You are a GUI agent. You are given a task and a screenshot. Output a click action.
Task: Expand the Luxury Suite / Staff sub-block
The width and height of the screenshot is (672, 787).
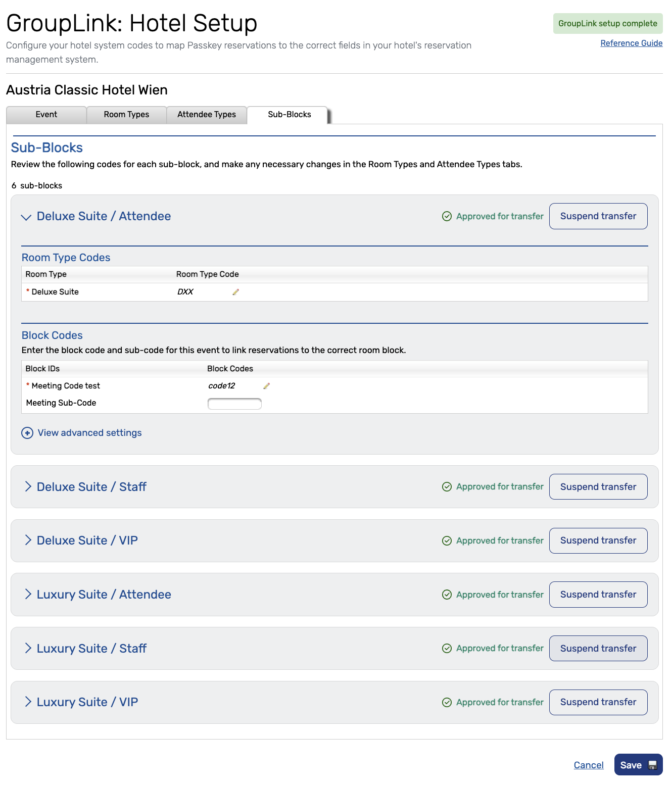tap(28, 648)
